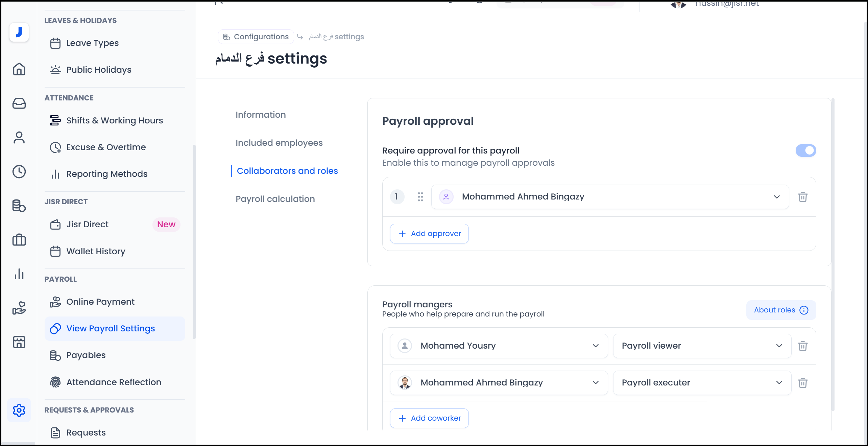Screen dimensions: 868x446
Task: Click the home icon in left rail
Action: point(19,69)
